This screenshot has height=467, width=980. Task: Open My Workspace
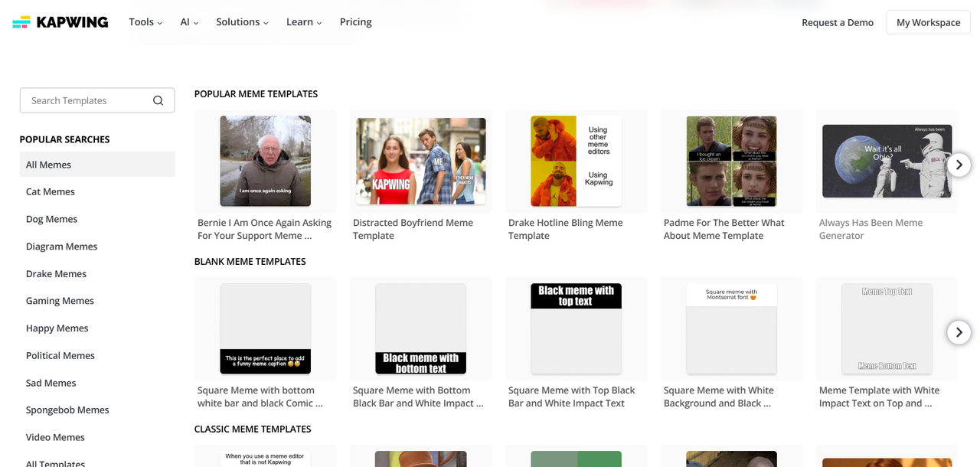[928, 22]
